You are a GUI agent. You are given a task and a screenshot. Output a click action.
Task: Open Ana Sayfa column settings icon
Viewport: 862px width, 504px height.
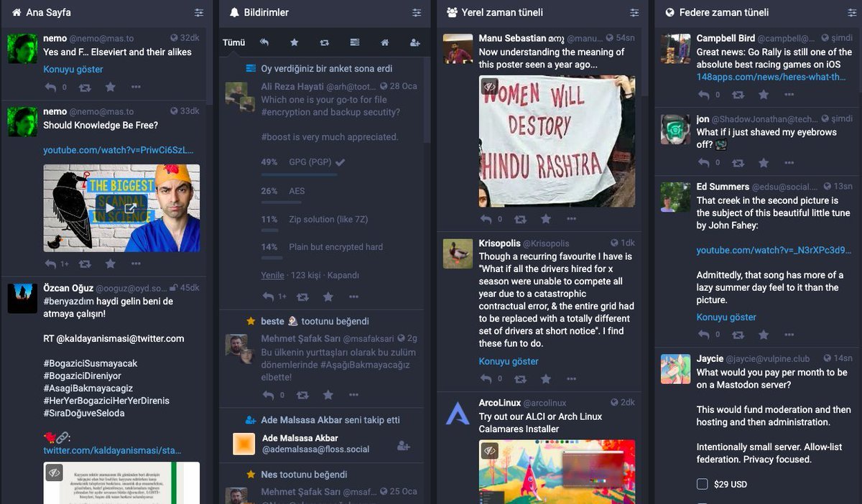(x=199, y=12)
